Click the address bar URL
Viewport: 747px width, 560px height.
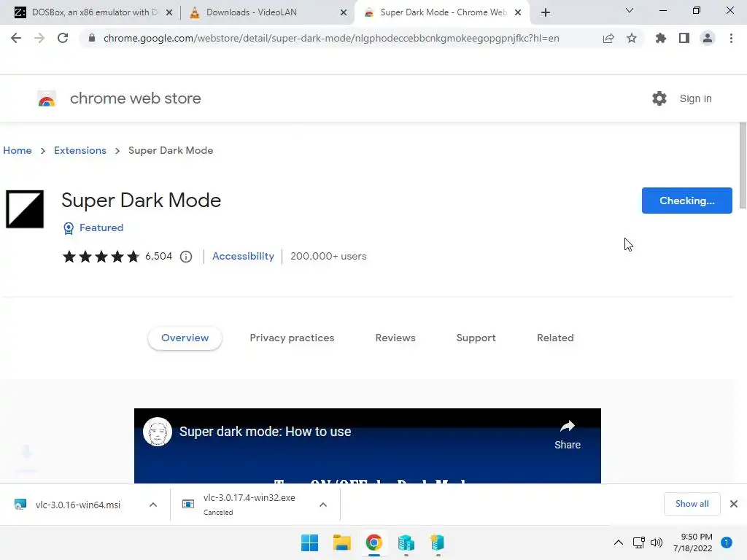[331, 38]
